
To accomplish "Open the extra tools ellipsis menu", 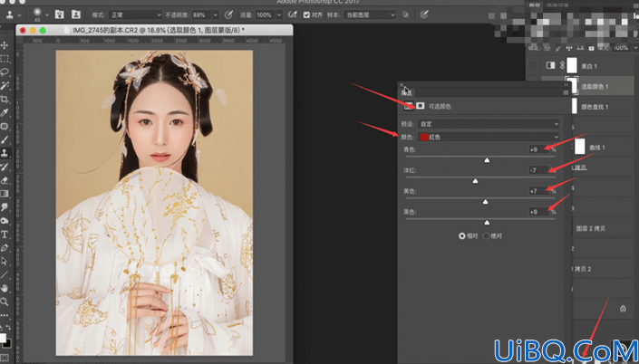I will pos(4,315).
